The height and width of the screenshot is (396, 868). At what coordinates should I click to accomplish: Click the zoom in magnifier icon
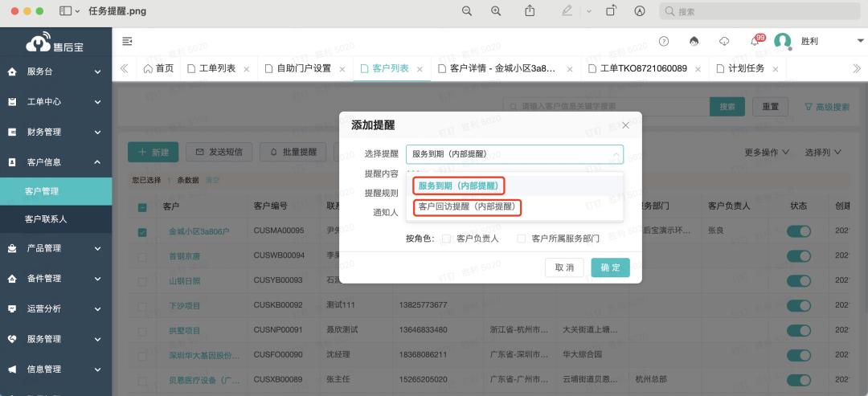pos(496,11)
